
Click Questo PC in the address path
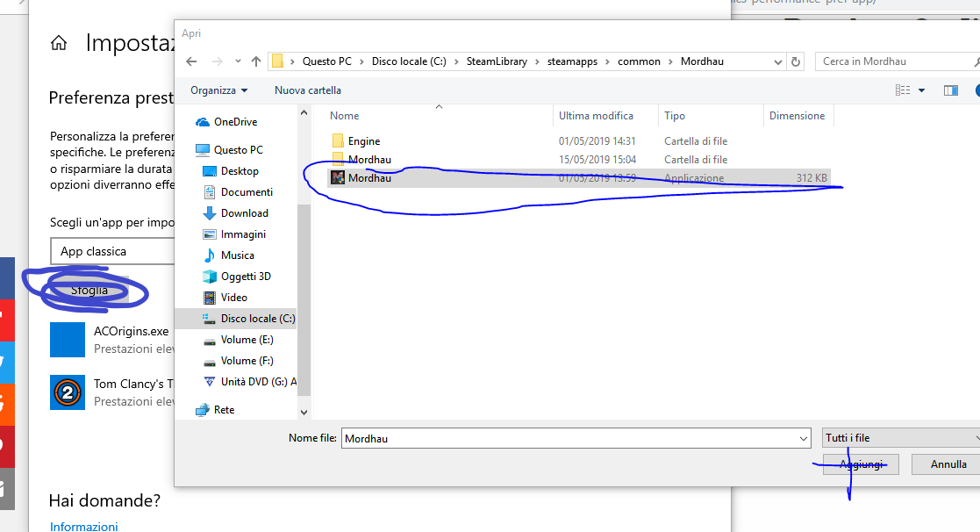pyautogui.click(x=327, y=61)
